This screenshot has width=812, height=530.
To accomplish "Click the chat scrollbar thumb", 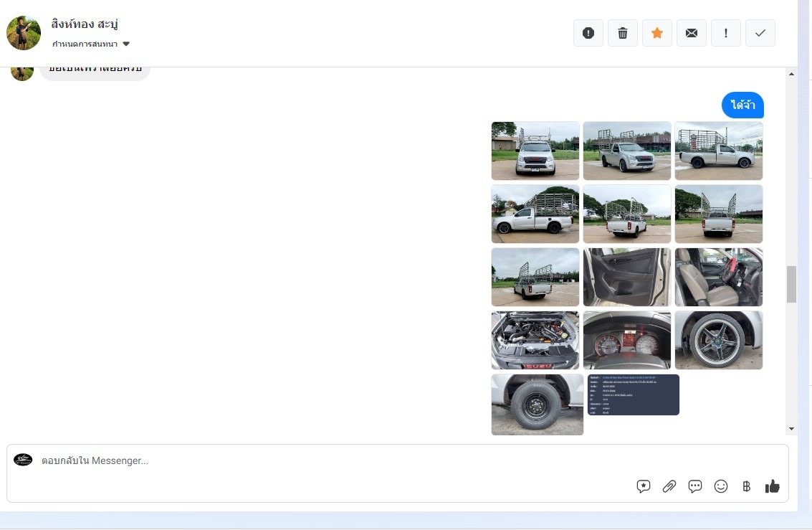I will point(791,284).
